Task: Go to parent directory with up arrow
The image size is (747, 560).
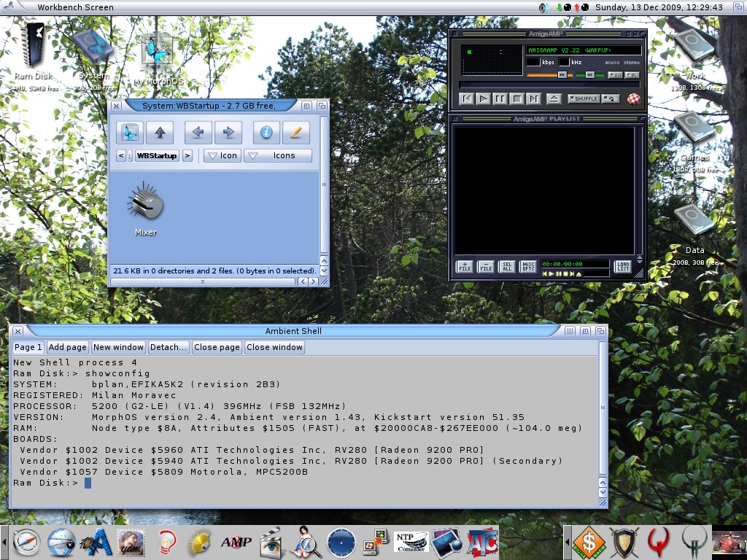Action: coord(160,133)
